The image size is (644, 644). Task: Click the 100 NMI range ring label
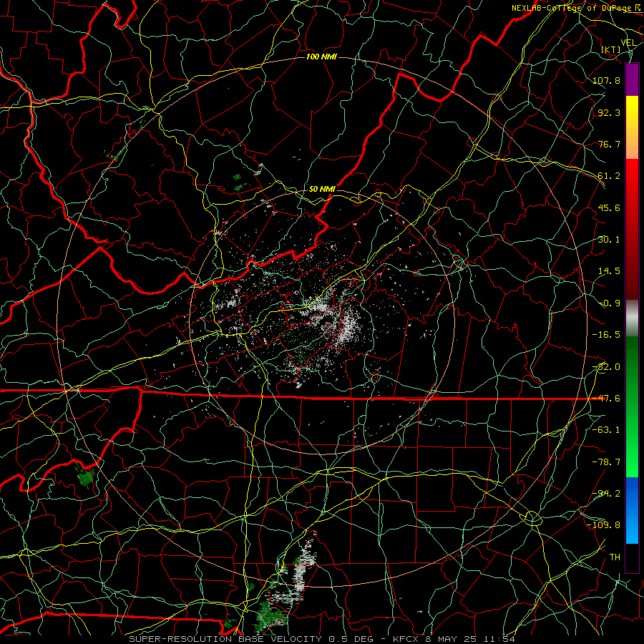pyautogui.click(x=321, y=57)
